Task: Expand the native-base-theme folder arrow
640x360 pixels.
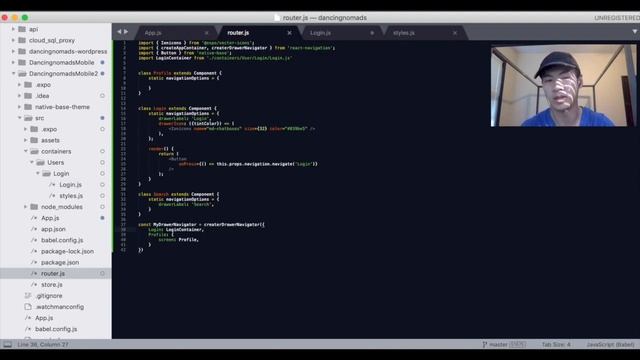Action: (x=19, y=107)
